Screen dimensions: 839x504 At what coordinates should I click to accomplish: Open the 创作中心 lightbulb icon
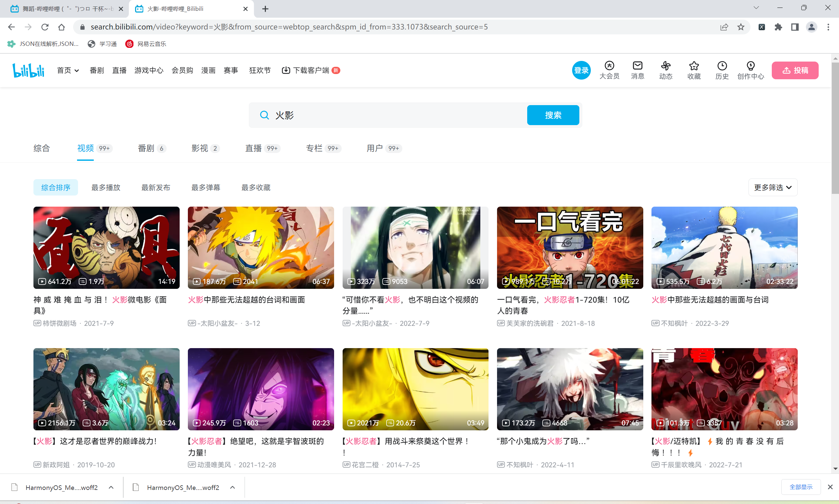(x=750, y=70)
